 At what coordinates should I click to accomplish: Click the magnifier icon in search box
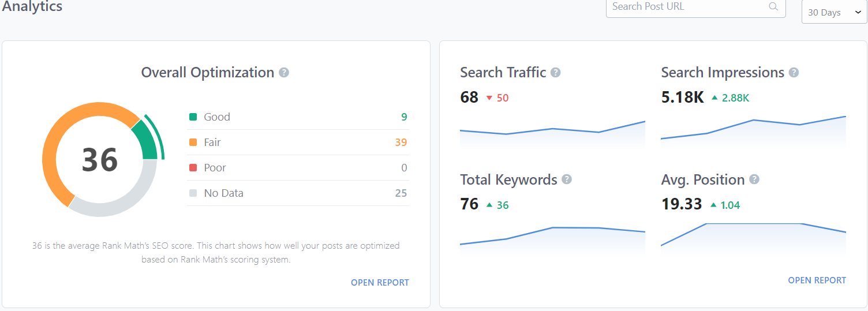point(773,7)
